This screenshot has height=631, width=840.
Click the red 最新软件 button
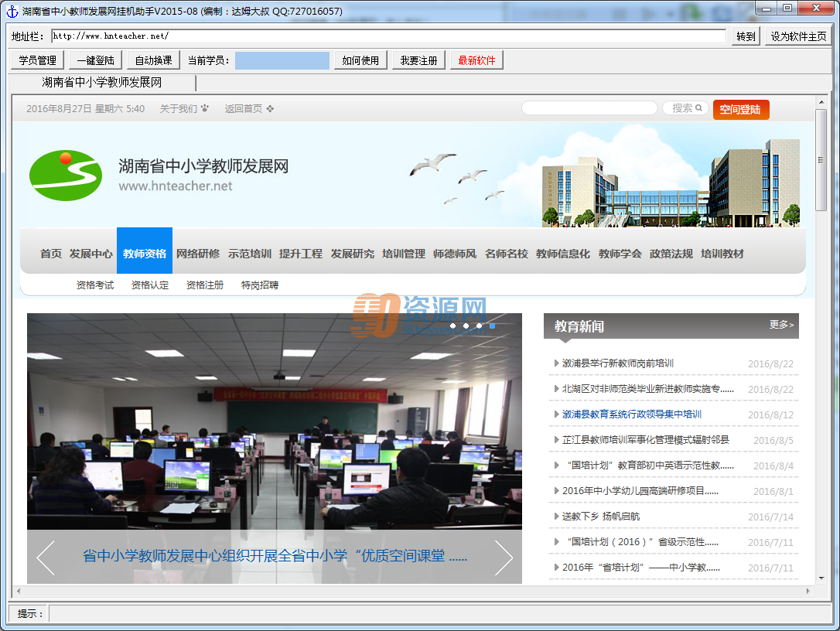point(476,60)
